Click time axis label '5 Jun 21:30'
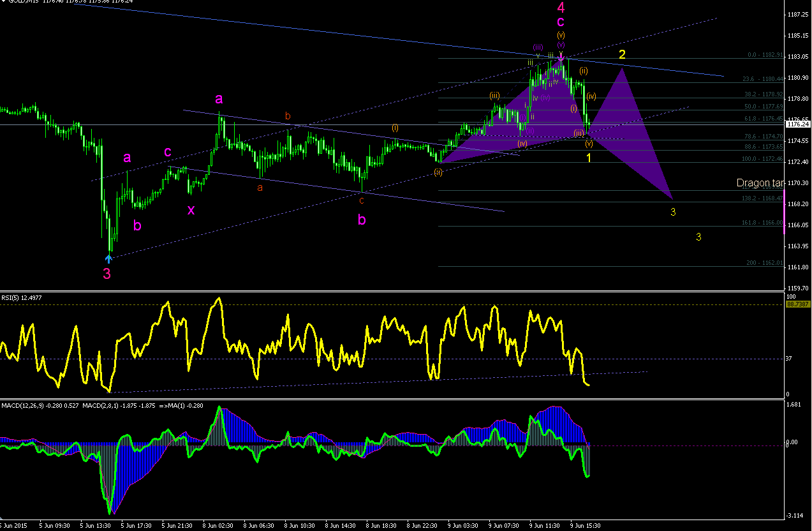Viewport: 812px width, 531px height. coord(175,525)
